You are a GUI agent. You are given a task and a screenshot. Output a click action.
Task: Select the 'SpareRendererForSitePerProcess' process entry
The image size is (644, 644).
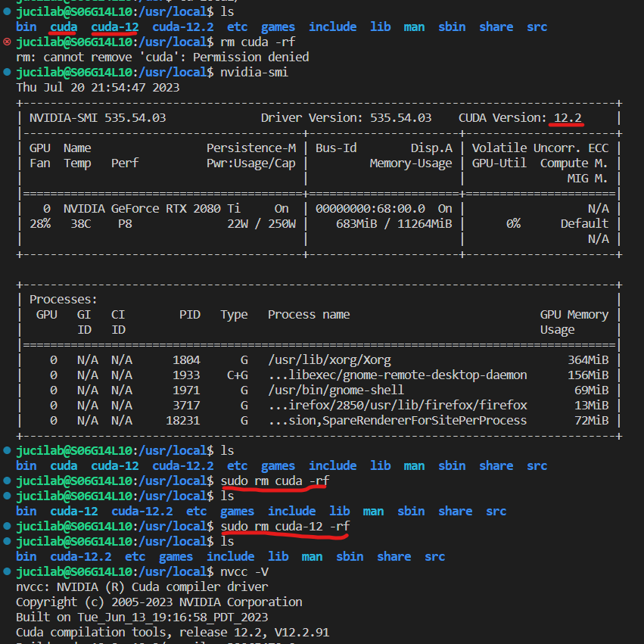[x=397, y=421]
